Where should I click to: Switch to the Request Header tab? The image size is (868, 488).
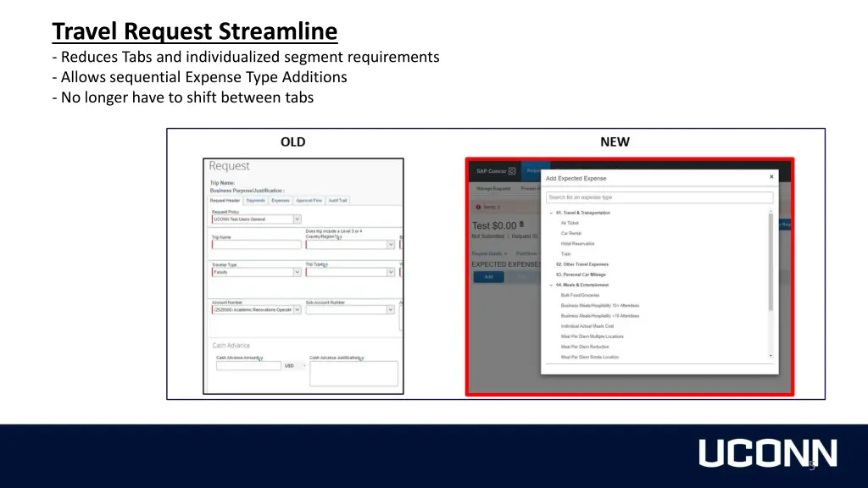click(225, 200)
